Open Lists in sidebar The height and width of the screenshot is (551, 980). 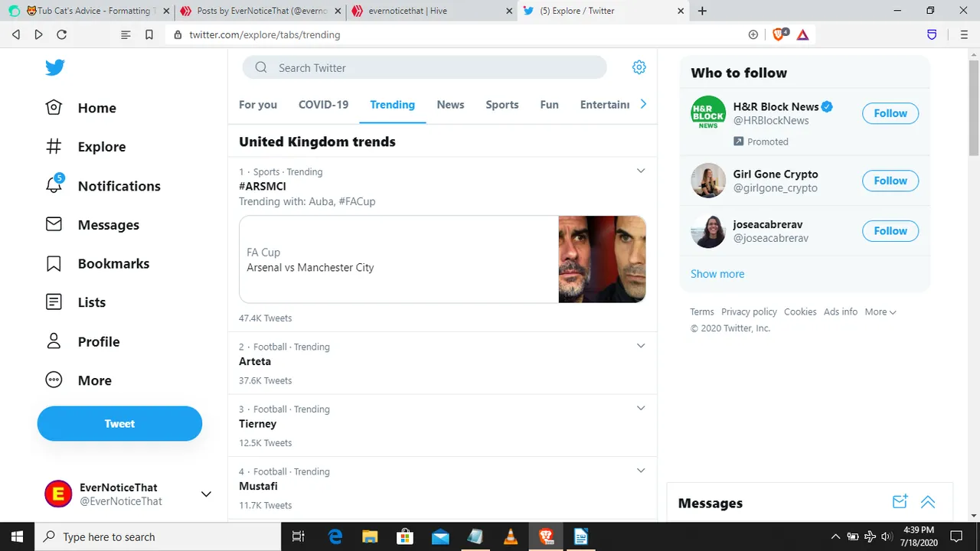pyautogui.click(x=75, y=302)
